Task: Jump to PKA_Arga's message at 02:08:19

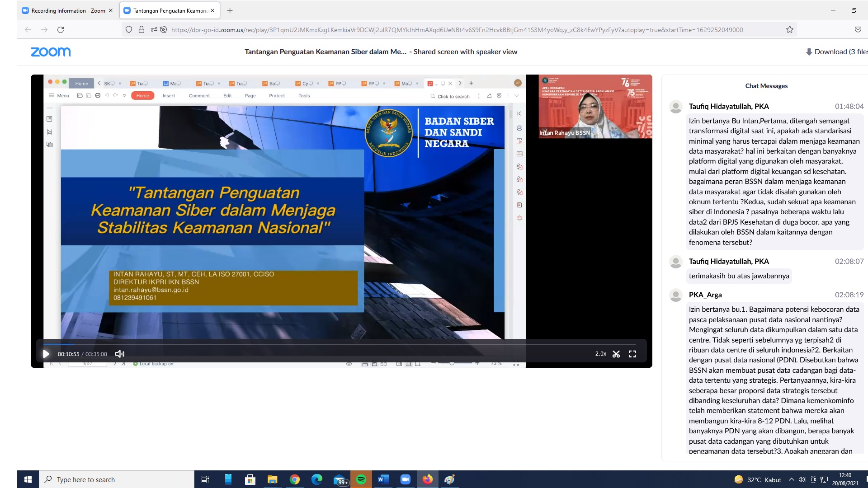Action: [x=849, y=295]
